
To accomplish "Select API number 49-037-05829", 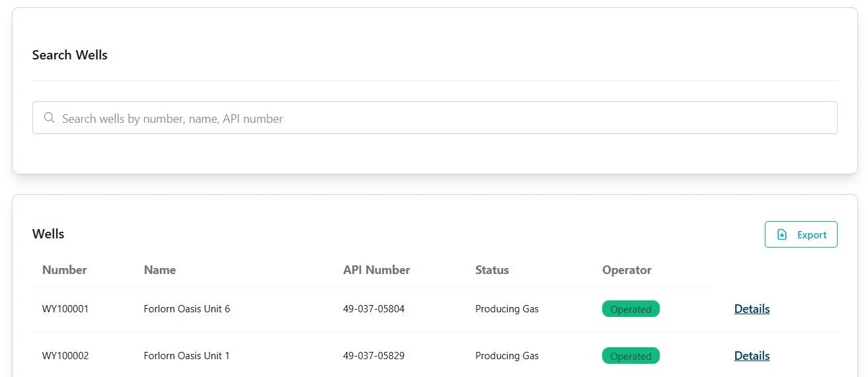I will pyautogui.click(x=374, y=356).
